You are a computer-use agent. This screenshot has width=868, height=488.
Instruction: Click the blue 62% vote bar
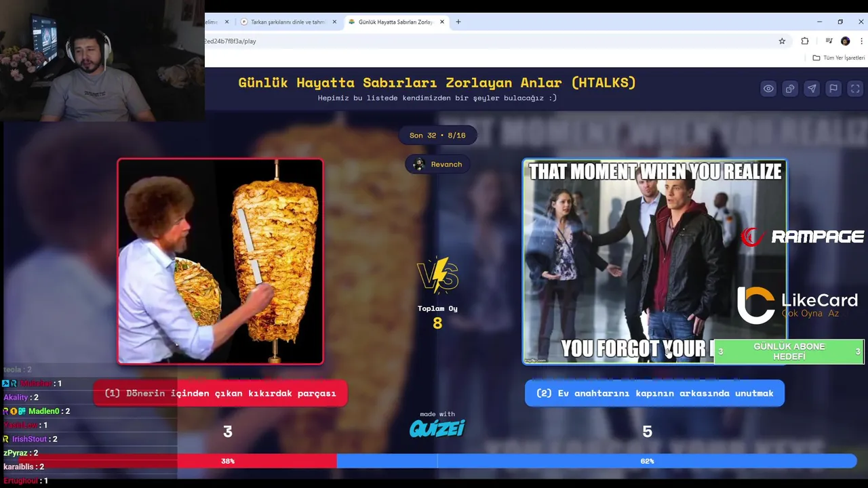click(597, 461)
